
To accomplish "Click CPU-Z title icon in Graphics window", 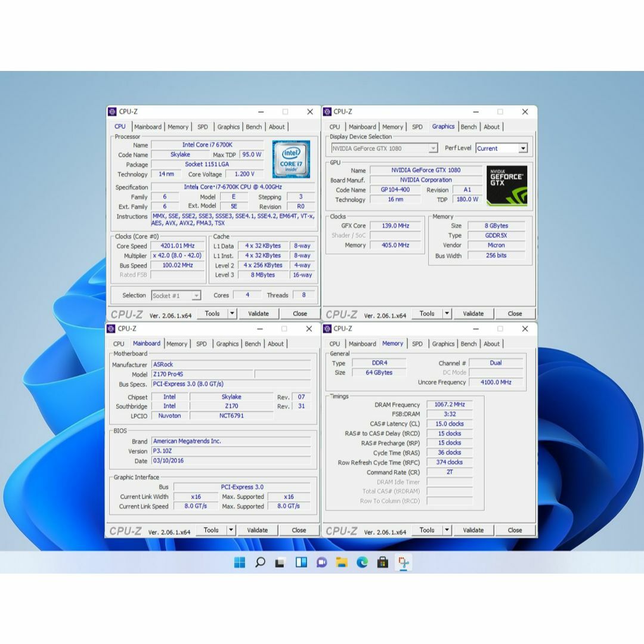I will tap(327, 112).
